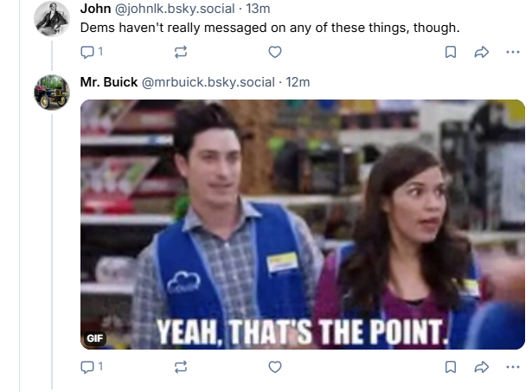Reply to Mr. Buick's GIF post
This screenshot has height=392, width=532.
coord(92,367)
